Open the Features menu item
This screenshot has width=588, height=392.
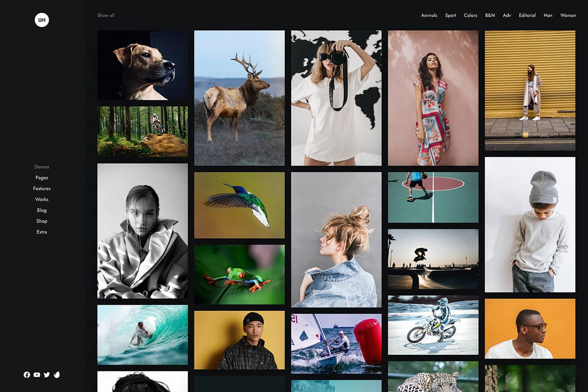pos(42,189)
